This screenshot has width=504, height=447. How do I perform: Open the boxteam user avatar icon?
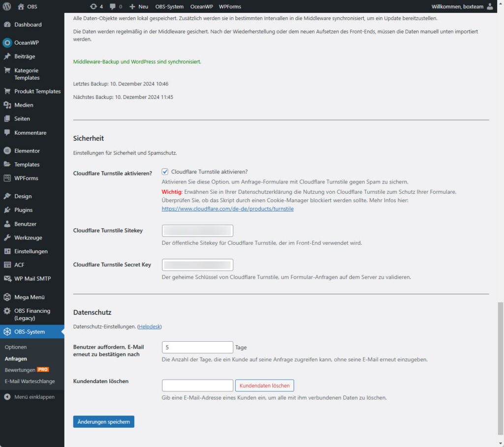coord(490,6)
